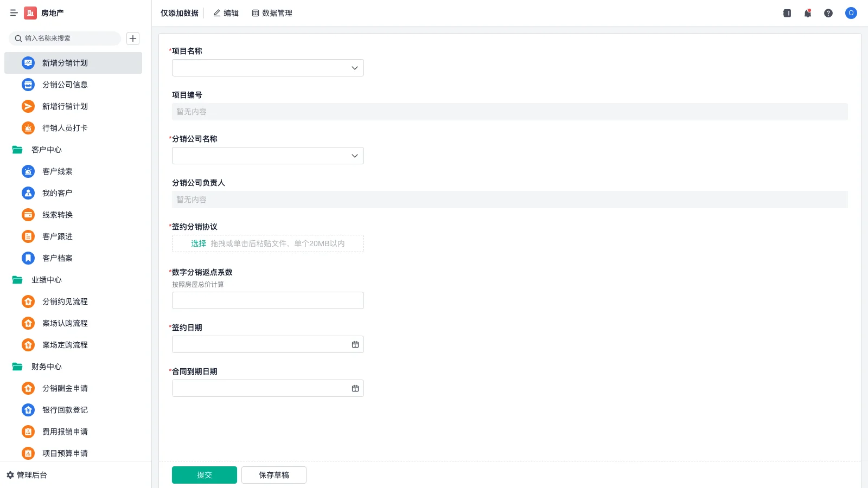Save a draft using 保存草稿
This screenshot has width=868, height=488.
[x=273, y=474]
